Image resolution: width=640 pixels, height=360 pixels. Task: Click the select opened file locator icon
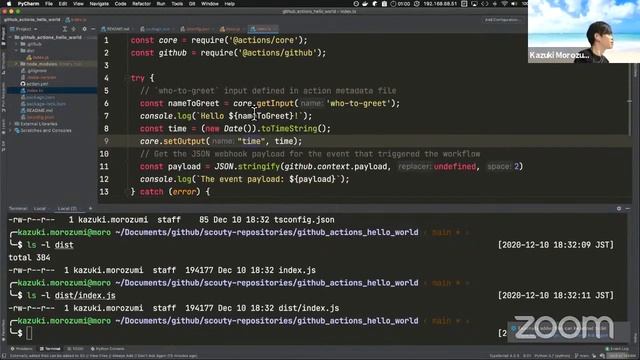pos(74,29)
